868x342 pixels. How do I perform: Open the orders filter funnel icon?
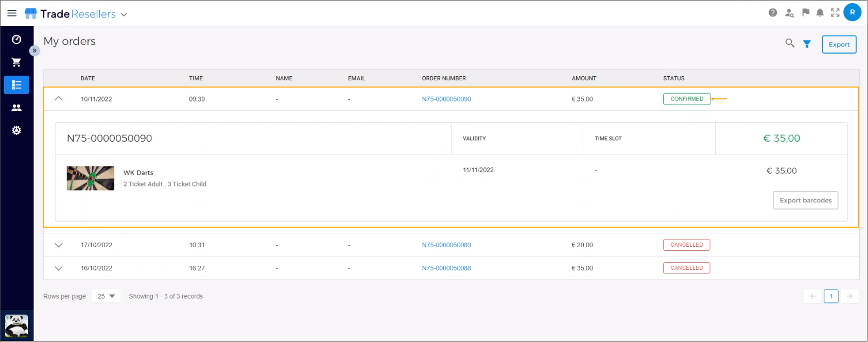tap(807, 44)
